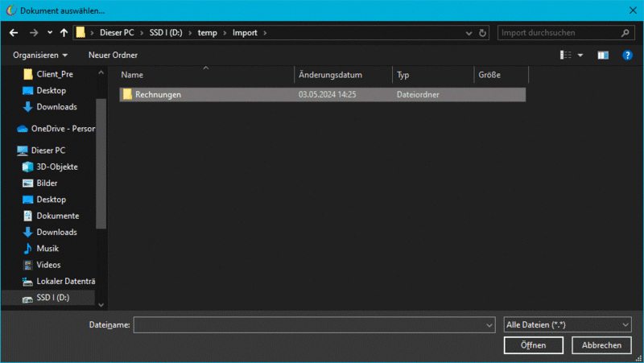
Task: Click the sidebar vertical scrollbar thumb
Action: point(101,163)
